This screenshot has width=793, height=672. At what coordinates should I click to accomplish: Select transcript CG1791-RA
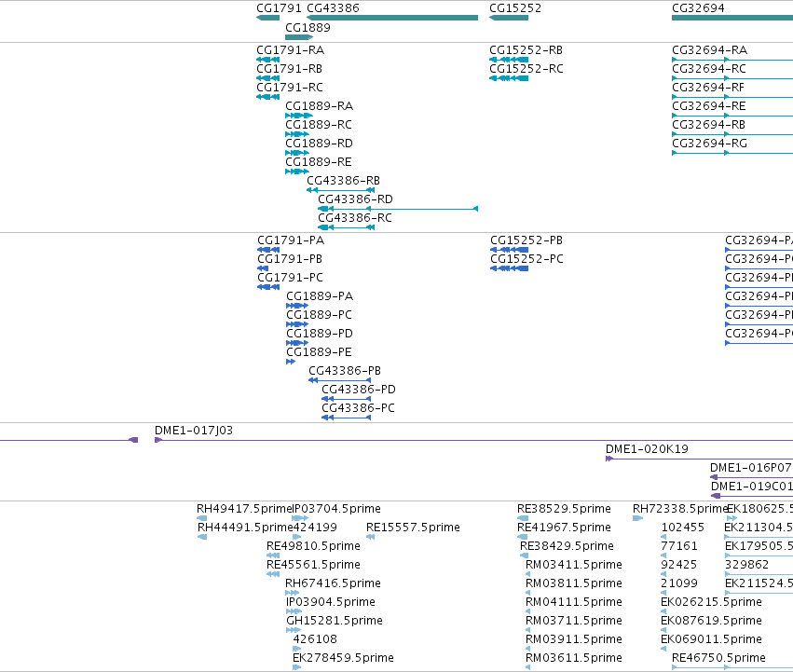(291, 50)
